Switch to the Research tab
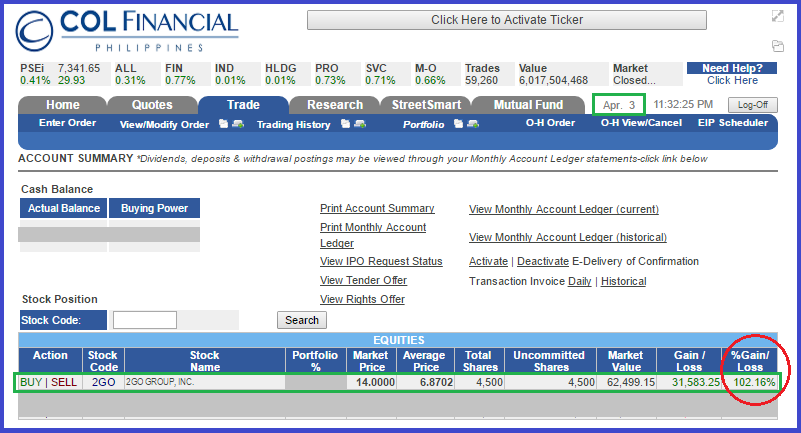This screenshot has height=433, width=801. coord(335,105)
